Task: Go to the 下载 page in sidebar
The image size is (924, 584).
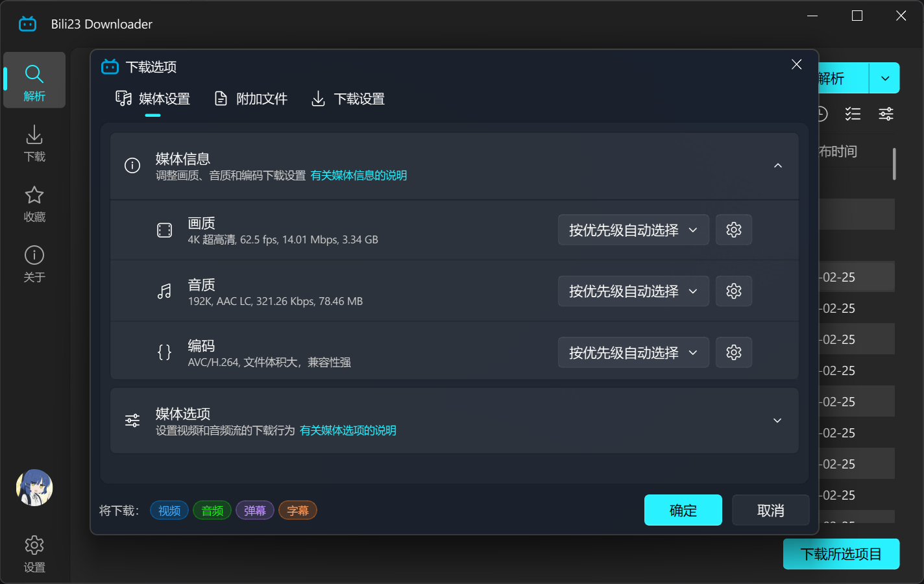Action: (34, 143)
